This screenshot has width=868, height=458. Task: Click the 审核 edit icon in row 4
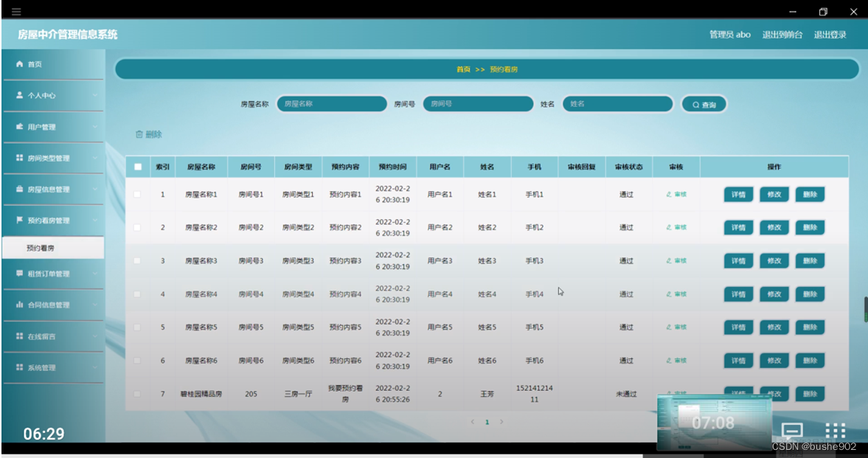point(670,294)
